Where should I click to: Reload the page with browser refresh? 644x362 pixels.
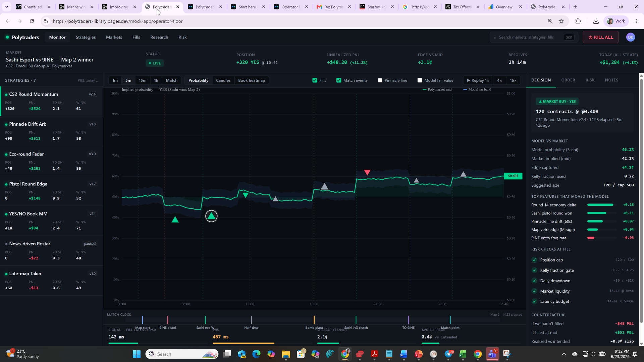tap(32, 21)
